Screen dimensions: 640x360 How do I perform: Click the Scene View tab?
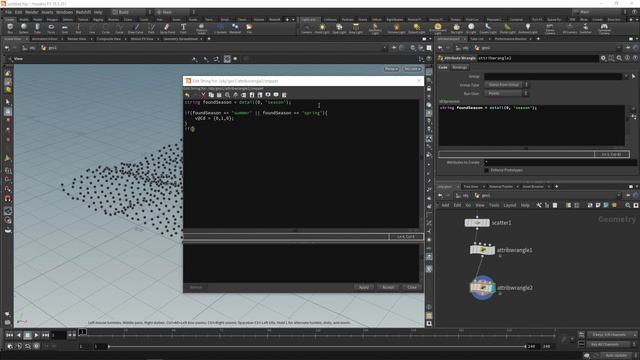(x=13, y=39)
